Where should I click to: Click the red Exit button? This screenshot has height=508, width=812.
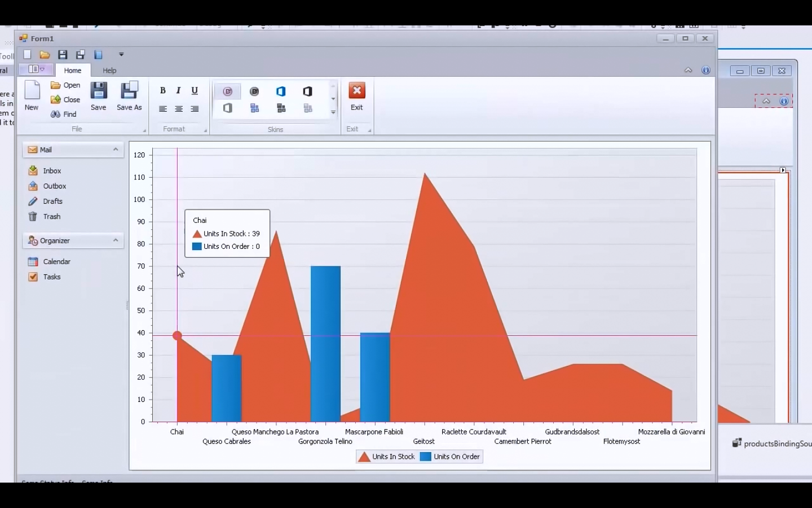(357, 97)
